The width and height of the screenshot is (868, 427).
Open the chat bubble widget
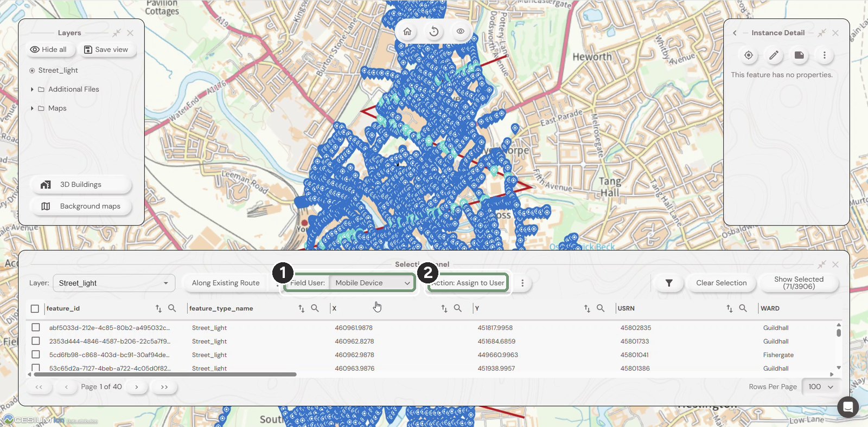pos(848,407)
